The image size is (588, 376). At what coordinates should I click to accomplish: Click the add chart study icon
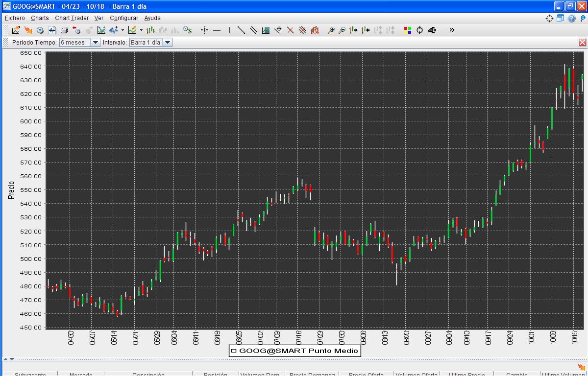pyautogui.click(x=101, y=30)
